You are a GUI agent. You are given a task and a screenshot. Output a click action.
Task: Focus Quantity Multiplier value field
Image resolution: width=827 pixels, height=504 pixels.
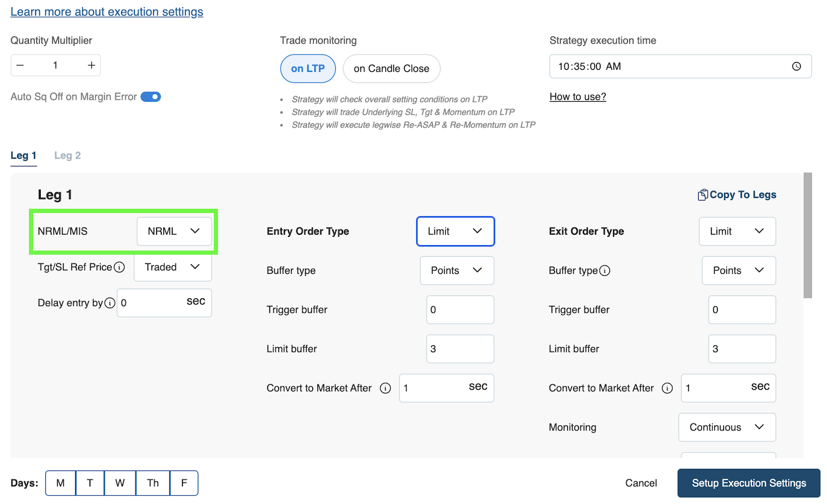[55, 65]
